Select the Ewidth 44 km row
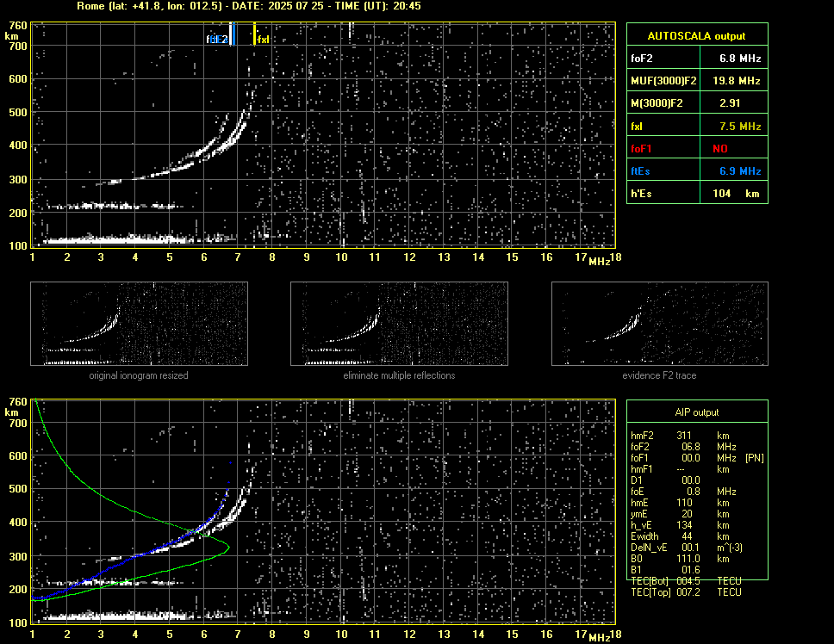The width and height of the screenshot is (834, 644). point(680,536)
